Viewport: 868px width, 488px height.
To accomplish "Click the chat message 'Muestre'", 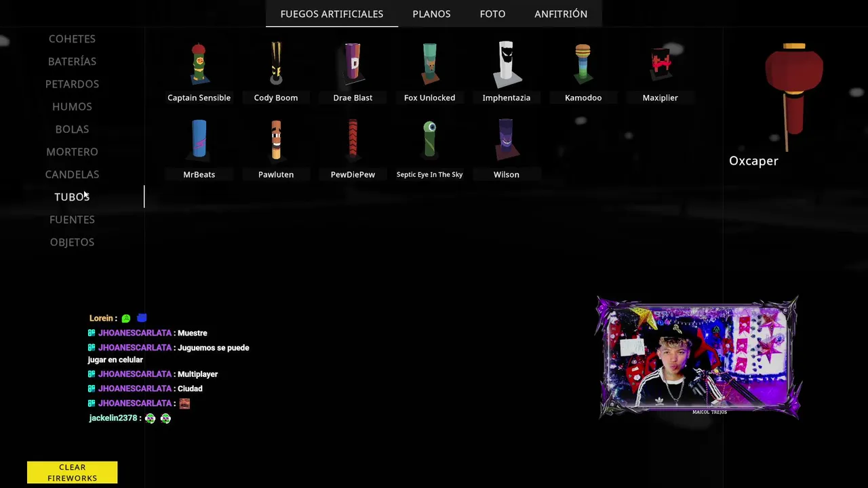I will point(192,333).
